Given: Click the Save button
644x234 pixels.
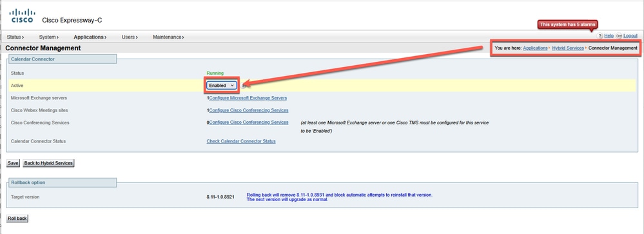Looking at the screenshot, I should coord(13,163).
